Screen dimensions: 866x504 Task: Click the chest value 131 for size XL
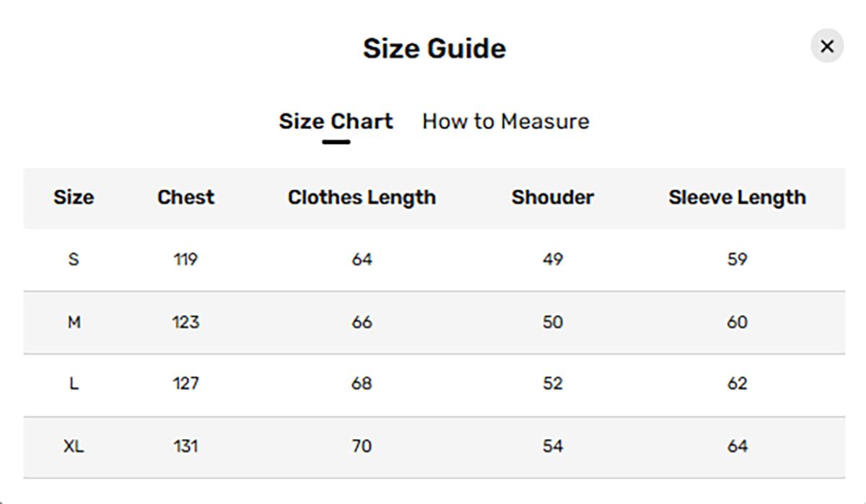(x=185, y=447)
